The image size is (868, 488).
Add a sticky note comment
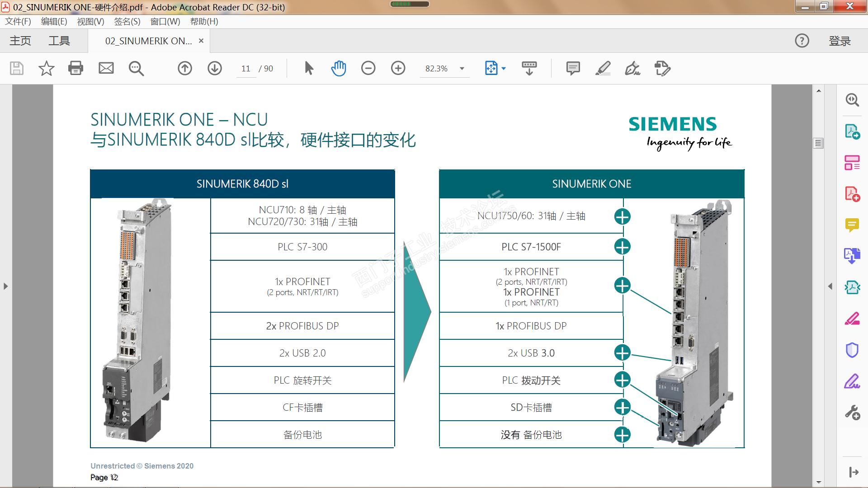(573, 68)
